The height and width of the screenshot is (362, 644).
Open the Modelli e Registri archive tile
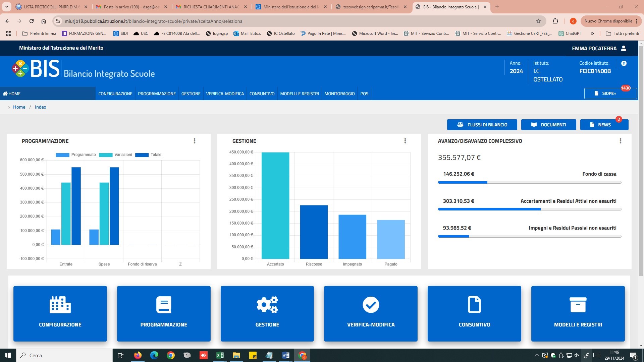578,313
